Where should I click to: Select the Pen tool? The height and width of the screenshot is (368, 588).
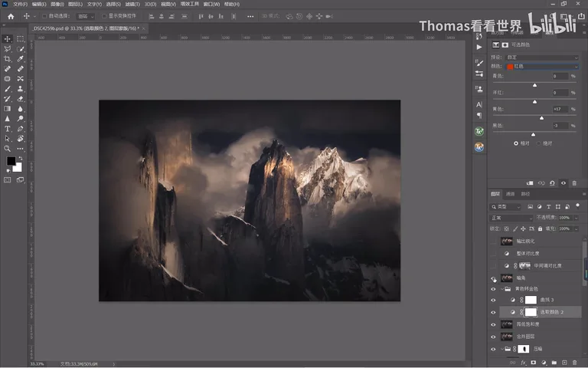[20, 129]
